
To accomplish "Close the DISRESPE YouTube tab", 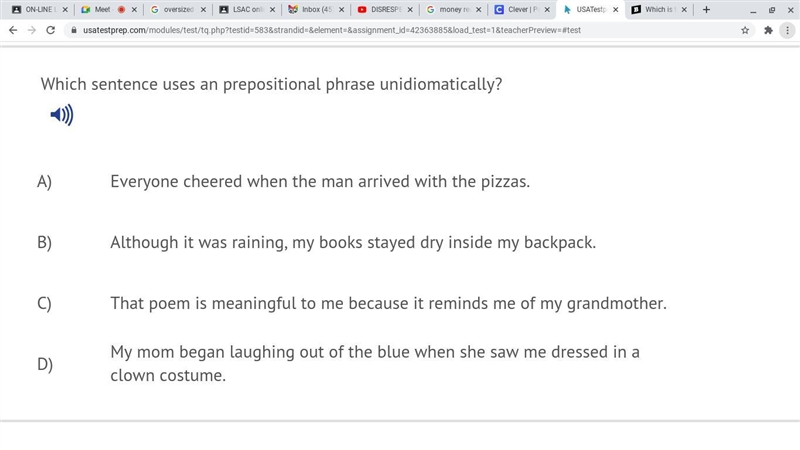I will (410, 10).
